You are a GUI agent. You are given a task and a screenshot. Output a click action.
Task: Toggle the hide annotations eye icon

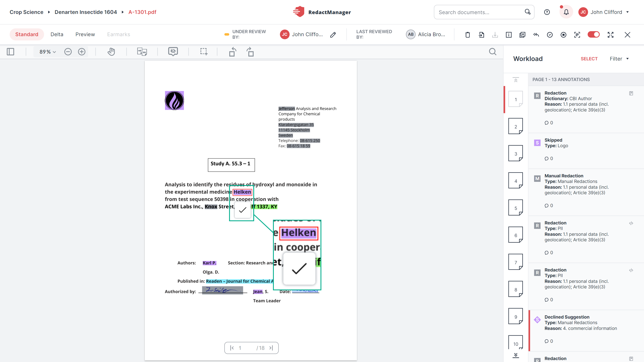tap(173, 52)
